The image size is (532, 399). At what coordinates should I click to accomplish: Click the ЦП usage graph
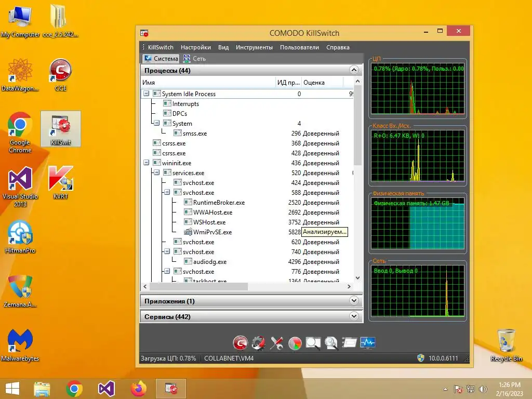pos(417,89)
